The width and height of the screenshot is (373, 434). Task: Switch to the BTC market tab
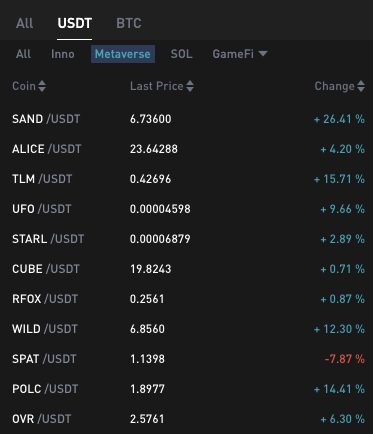(129, 23)
